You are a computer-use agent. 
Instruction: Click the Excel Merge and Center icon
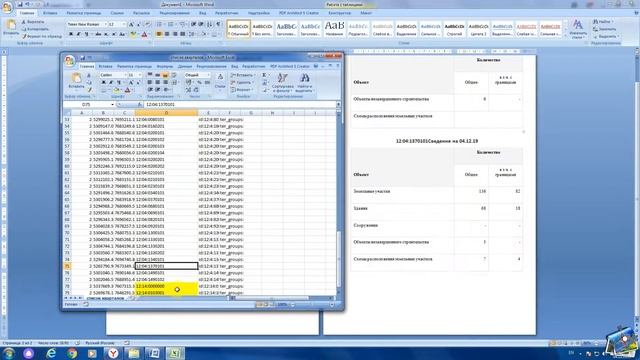tap(175, 82)
